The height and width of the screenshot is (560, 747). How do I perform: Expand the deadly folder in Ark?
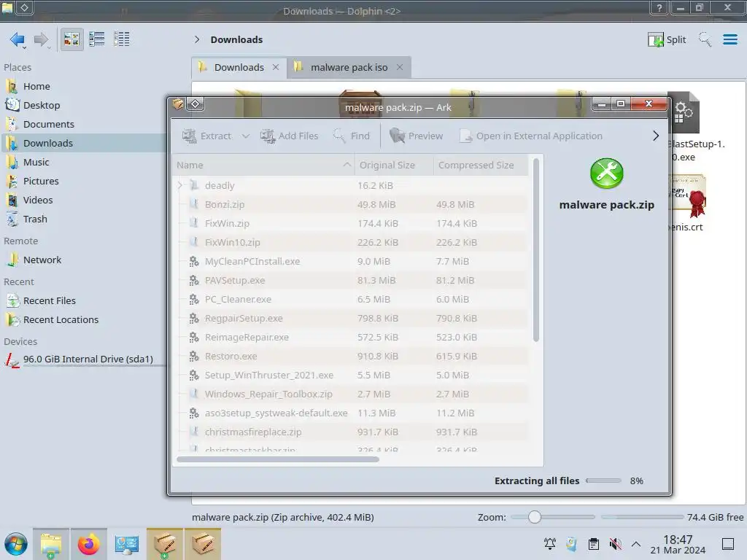coord(180,185)
